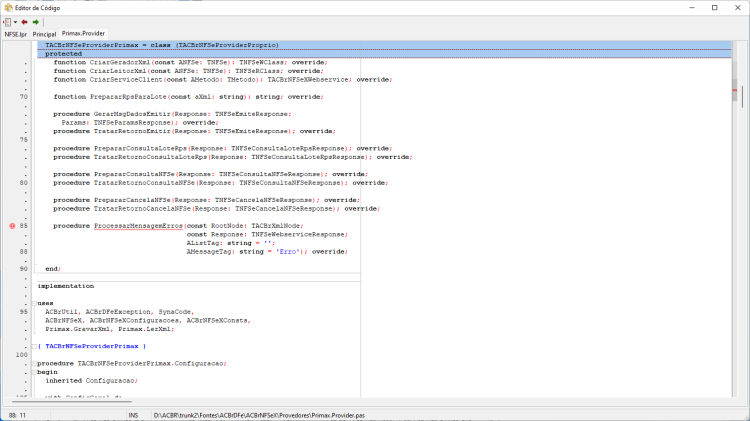Switch to the NFSE.lpr tab
Image resolution: width=750 pixels, height=421 pixels.
16,34
